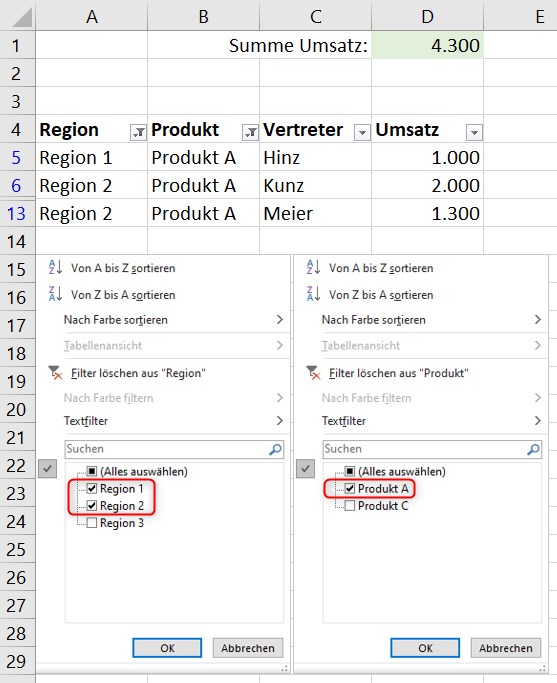Screen dimensions: 557x683
Task: Confirm Region filter with OK button
Action: (167, 648)
